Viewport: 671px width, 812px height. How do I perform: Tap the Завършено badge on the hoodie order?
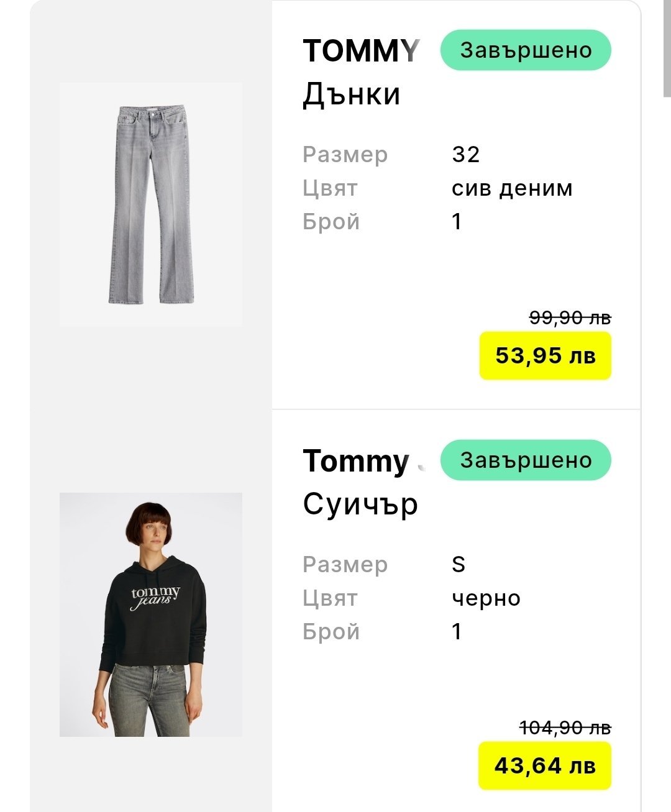tap(526, 460)
